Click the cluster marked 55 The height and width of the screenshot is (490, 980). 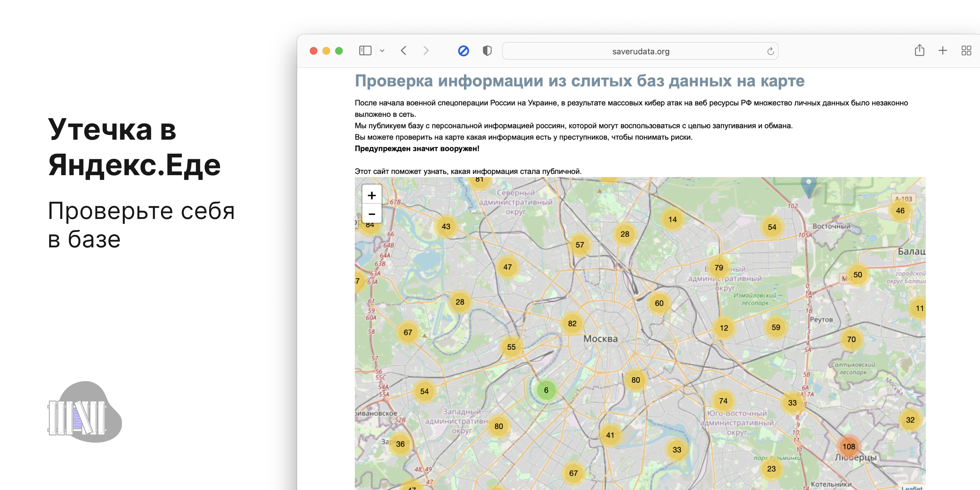[511, 347]
